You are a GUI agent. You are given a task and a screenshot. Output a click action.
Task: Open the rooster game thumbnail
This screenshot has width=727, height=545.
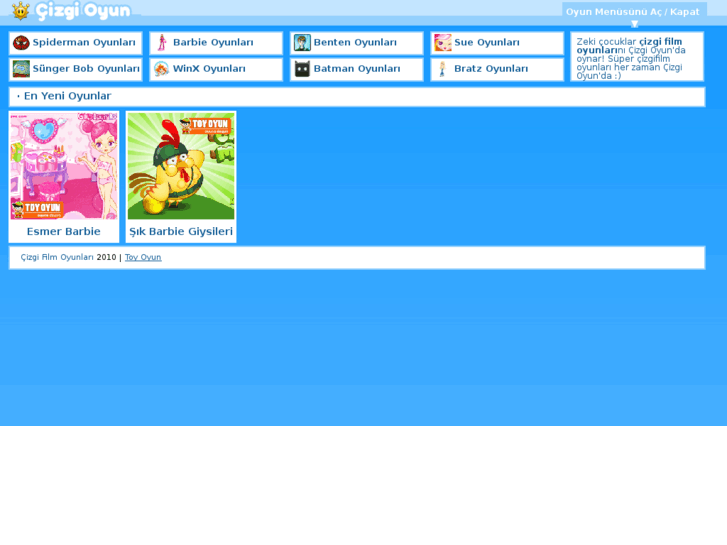(181, 166)
